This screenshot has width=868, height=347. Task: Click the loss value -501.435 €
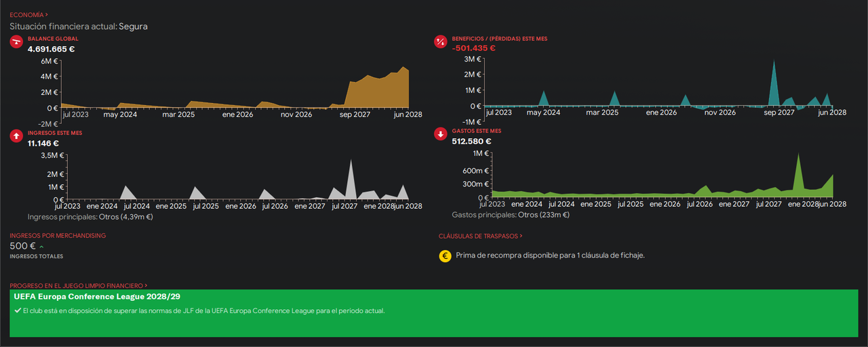pyautogui.click(x=474, y=48)
